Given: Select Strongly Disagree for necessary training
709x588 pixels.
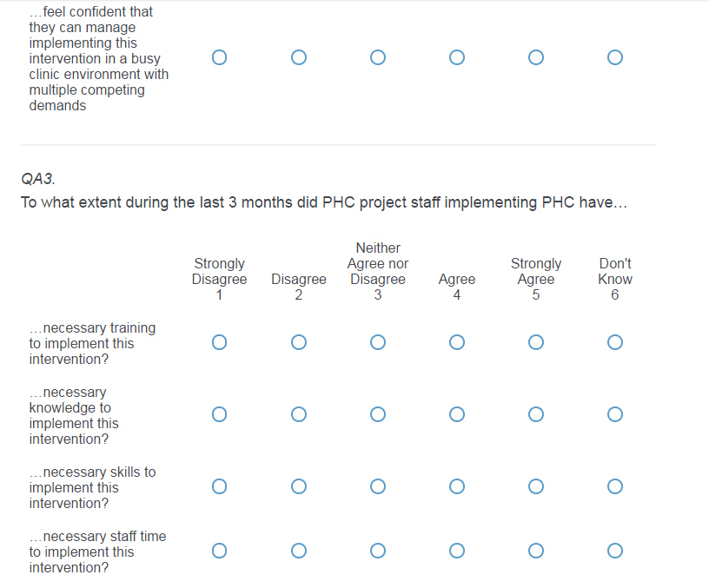Looking at the screenshot, I should pyautogui.click(x=219, y=342).
